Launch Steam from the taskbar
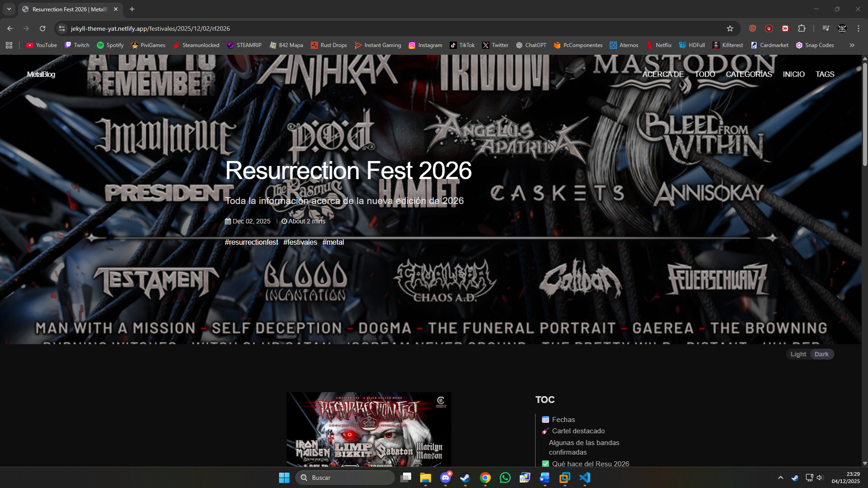The image size is (868, 488). coord(465,478)
